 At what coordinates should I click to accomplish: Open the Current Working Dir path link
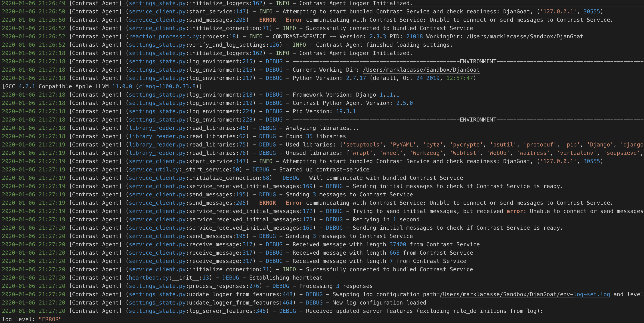click(421, 70)
